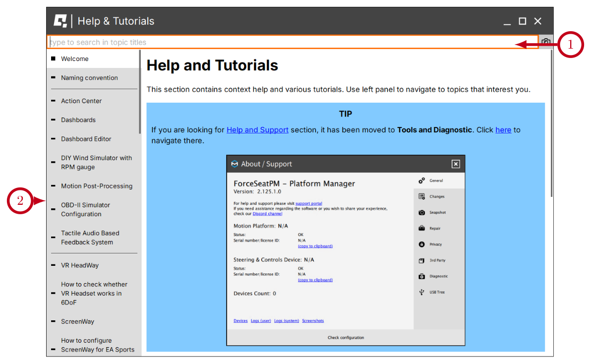Go to Motion Post-Processing topic
The width and height of the screenshot is (591, 364).
pos(97,186)
